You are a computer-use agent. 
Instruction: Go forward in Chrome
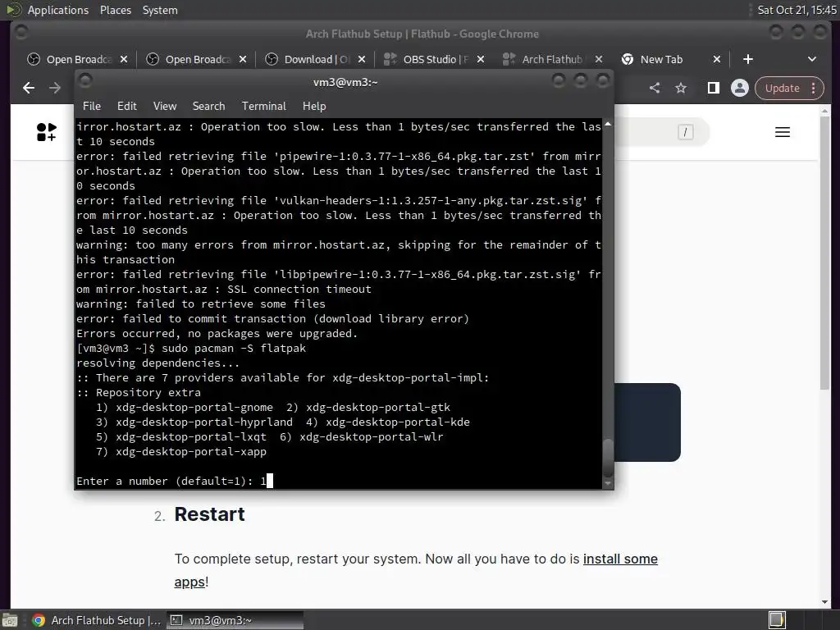55,88
